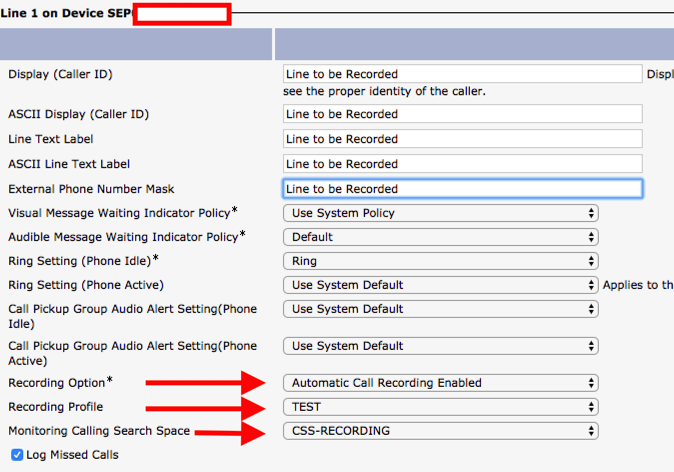
Task: Focus the Line Text Label input
Action: (x=462, y=139)
